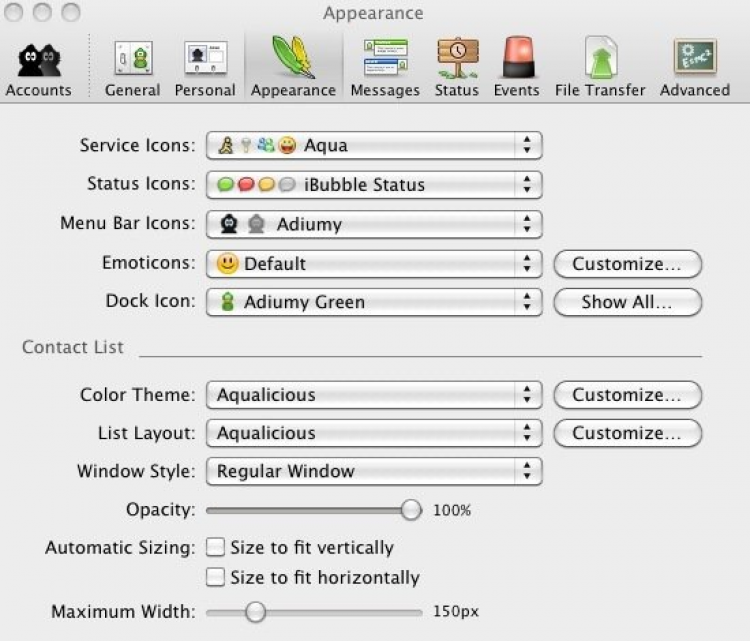Click Customize button next to List Layout
This screenshot has width=750, height=641.
click(x=628, y=433)
